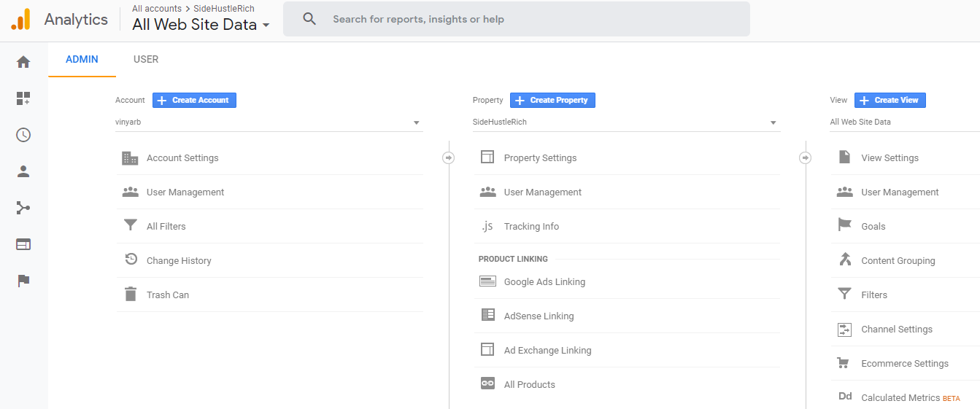Open the Conversions flag icon in sidebar
The image size is (980, 409).
[23, 281]
